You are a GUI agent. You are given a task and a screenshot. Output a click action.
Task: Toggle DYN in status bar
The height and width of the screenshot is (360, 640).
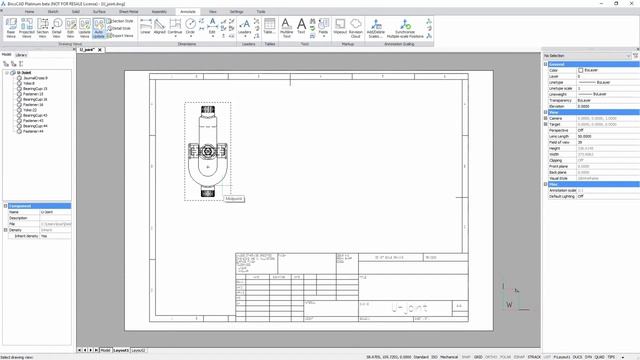(x=588, y=357)
